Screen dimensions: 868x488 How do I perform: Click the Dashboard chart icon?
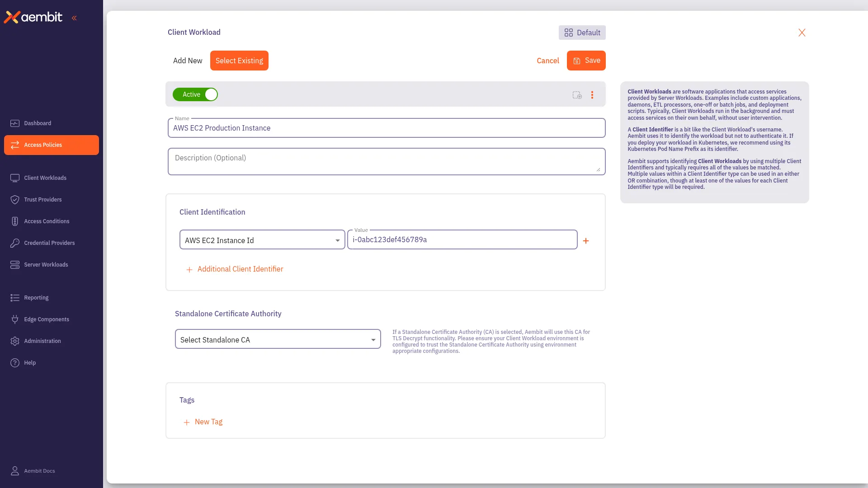tap(15, 123)
